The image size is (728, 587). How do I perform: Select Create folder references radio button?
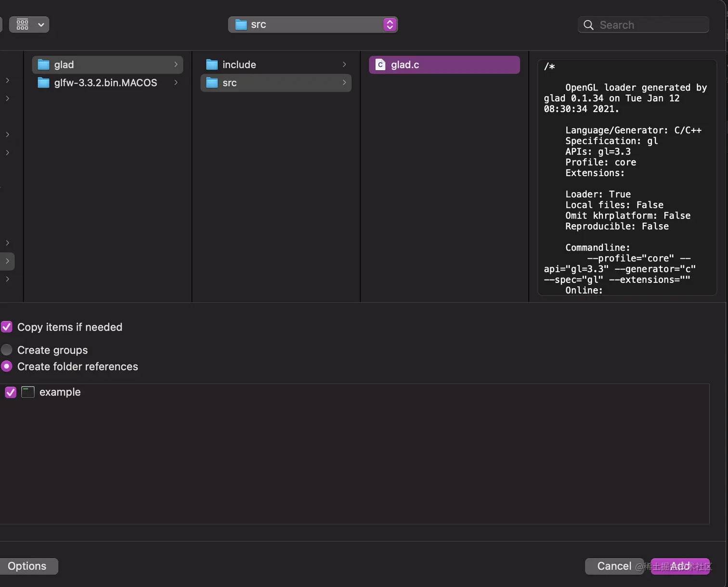pos(7,367)
